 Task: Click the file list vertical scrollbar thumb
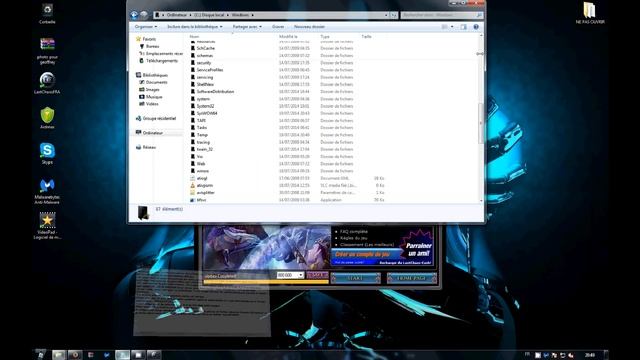pyautogui.click(x=480, y=123)
